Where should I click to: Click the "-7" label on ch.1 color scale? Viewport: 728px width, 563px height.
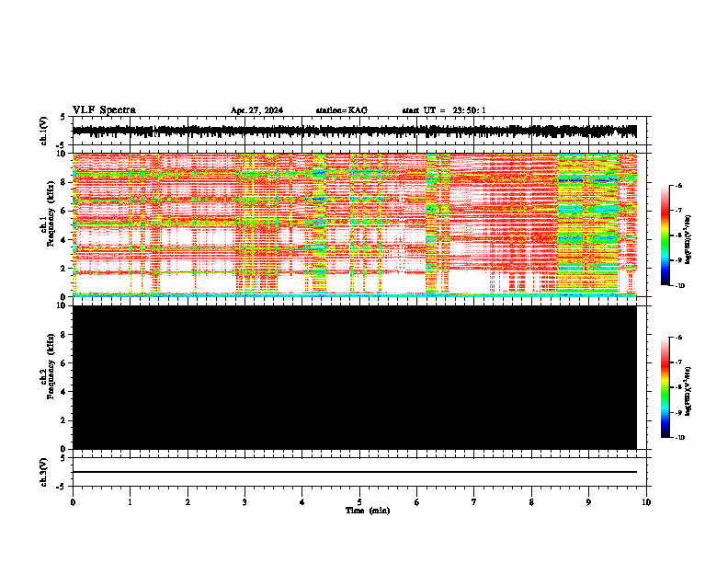click(677, 211)
